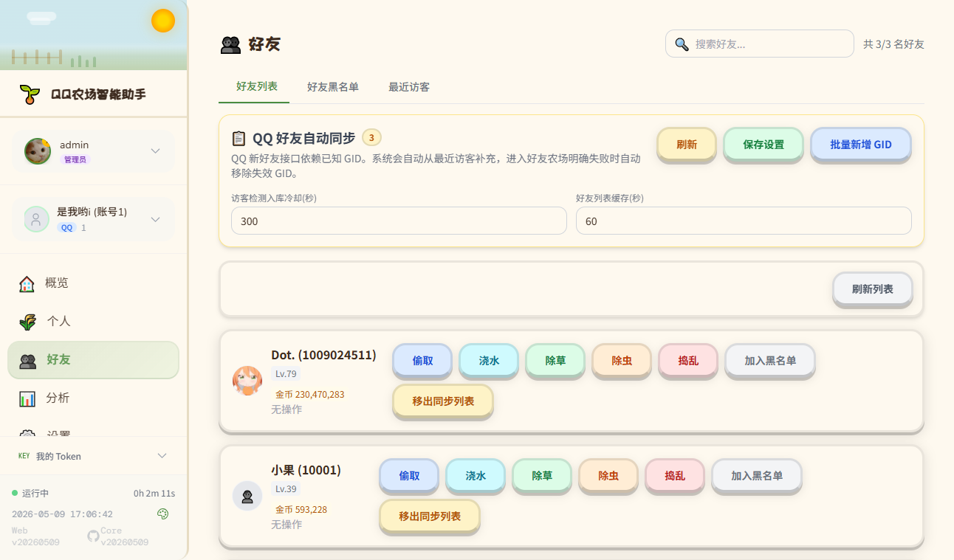Click the Core v20260509 version text
This screenshot has height=560, width=954.
click(124, 536)
